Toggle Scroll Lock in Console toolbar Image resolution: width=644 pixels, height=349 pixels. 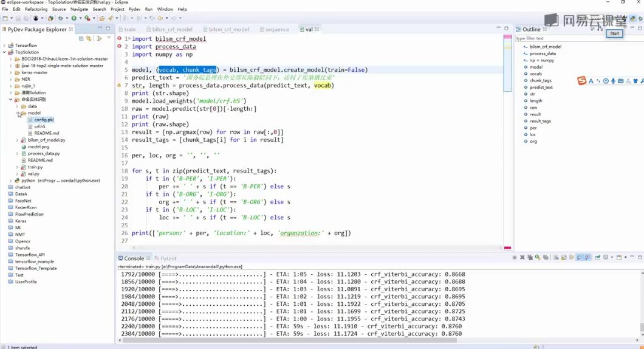(x=564, y=257)
